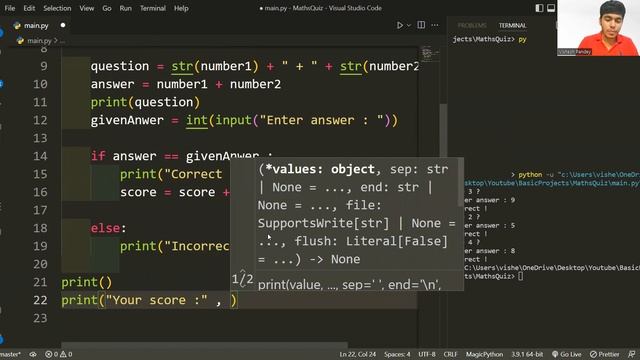Image resolution: width=640 pixels, height=360 pixels.
Task: Start Go Live server
Action: (566, 354)
